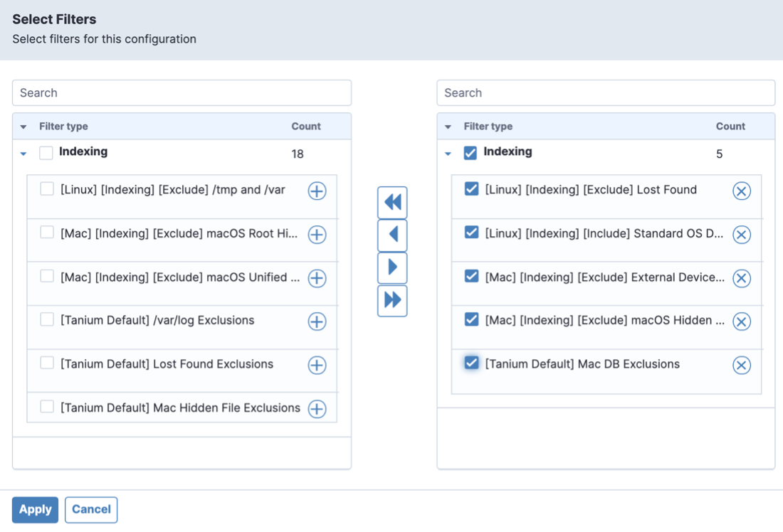Cancel the filter selection
Screen dimensions: 783x532
[91, 509]
